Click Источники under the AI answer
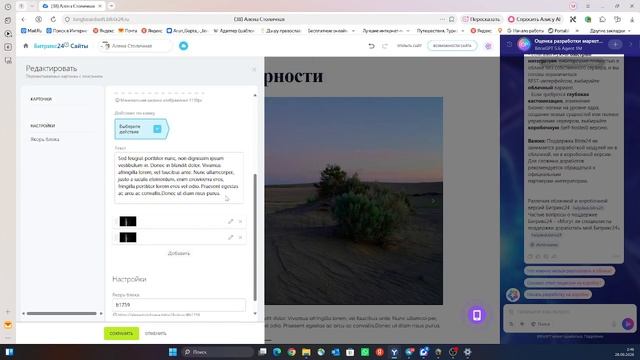 (544, 244)
